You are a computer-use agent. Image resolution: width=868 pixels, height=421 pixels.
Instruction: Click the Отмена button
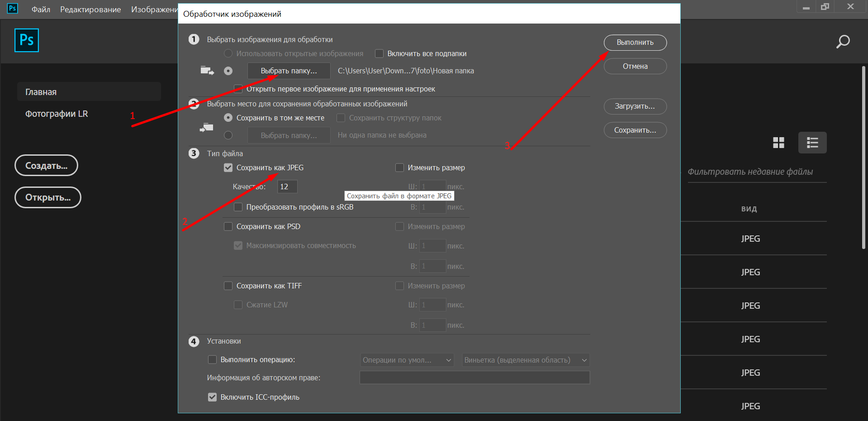[x=635, y=66]
